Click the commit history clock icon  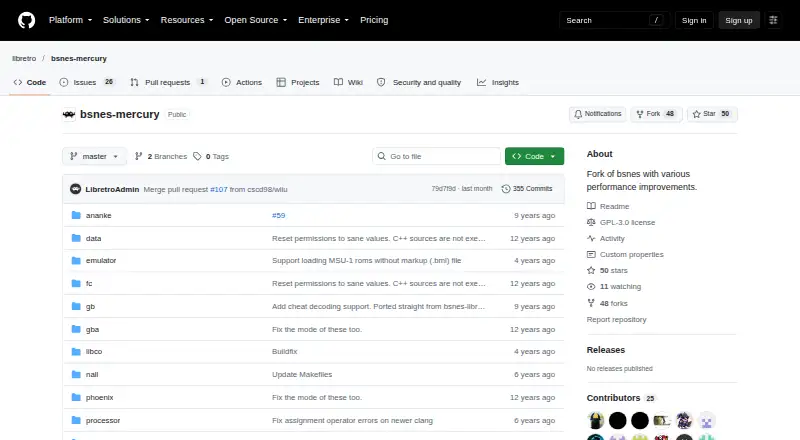[x=506, y=189]
